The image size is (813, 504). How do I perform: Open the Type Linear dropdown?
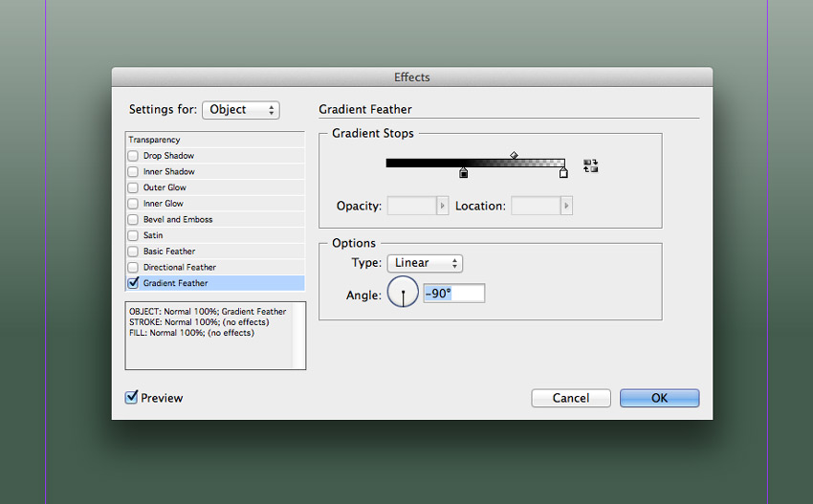[425, 263]
